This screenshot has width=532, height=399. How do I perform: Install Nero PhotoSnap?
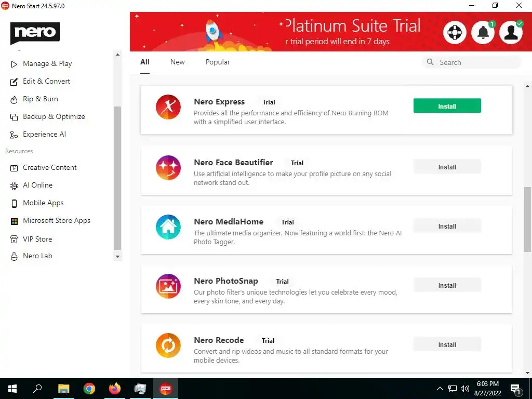(447, 285)
